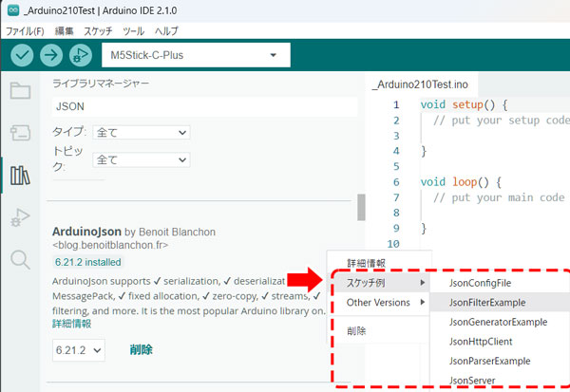The width and height of the screenshot is (570, 392).
Task: Open the Boards Manager sidebar icon
Action: click(20, 133)
